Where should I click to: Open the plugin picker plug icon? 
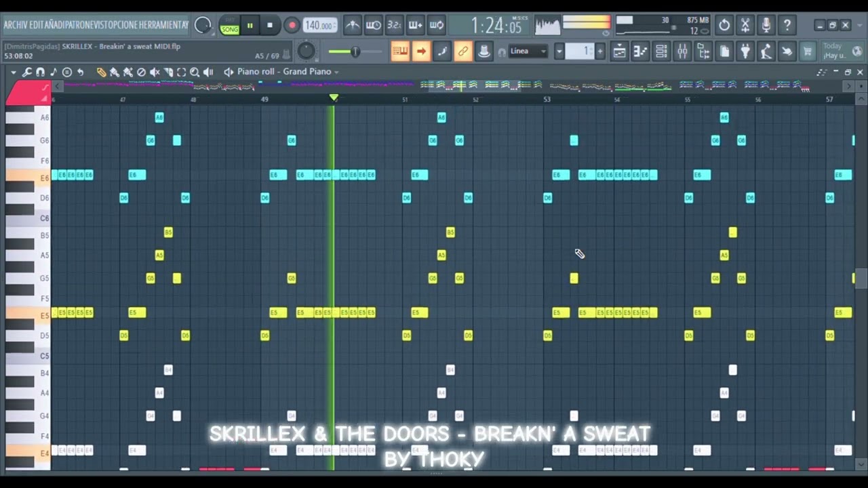pyautogui.click(x=745, y=51)
